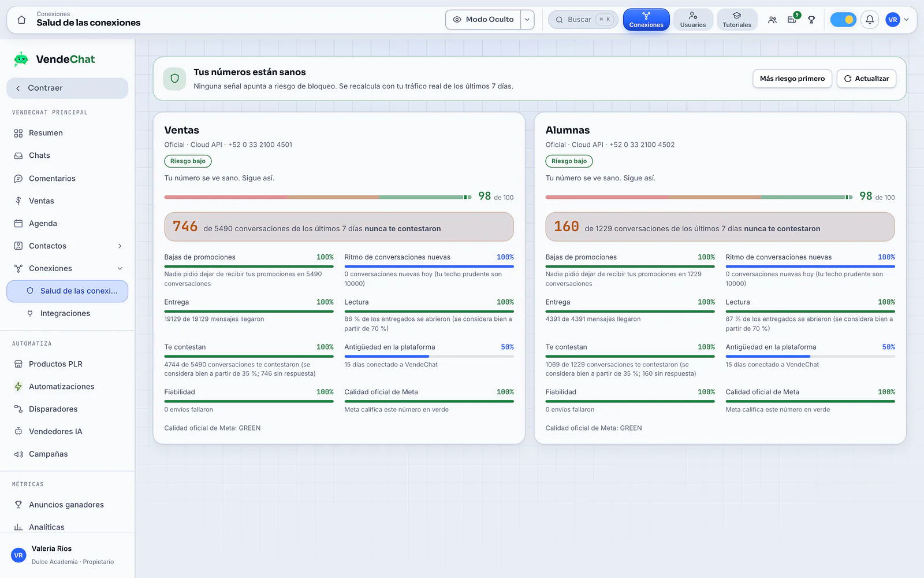Toggle the theme switch in header
Viewport: 924px width, 578px height.
point(843,20)
